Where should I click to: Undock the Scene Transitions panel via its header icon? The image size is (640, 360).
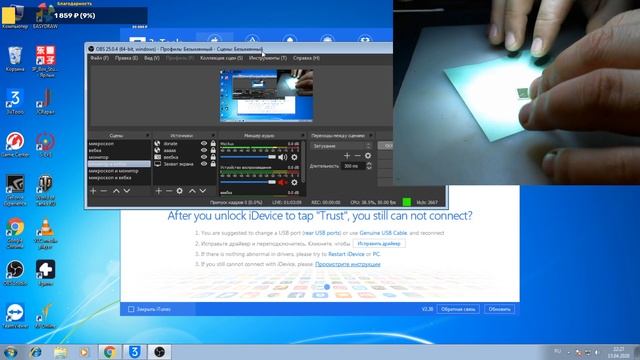(x=371, y=135)
